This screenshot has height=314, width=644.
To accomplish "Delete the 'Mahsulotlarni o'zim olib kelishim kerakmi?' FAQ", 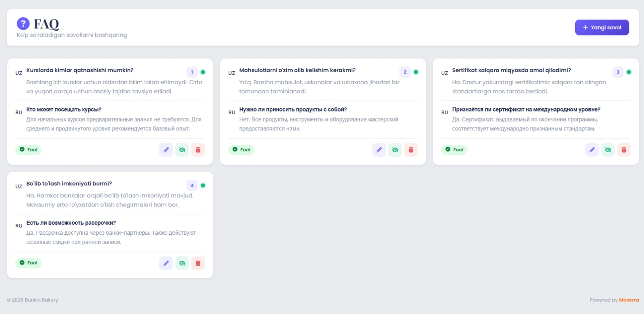I will pos(411,150).
